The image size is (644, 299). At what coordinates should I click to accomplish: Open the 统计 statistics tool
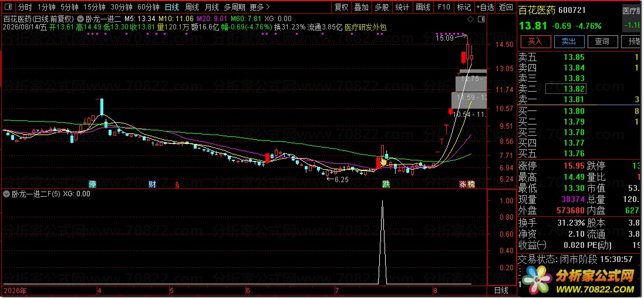pyautogui.click(x=402, y=7)
